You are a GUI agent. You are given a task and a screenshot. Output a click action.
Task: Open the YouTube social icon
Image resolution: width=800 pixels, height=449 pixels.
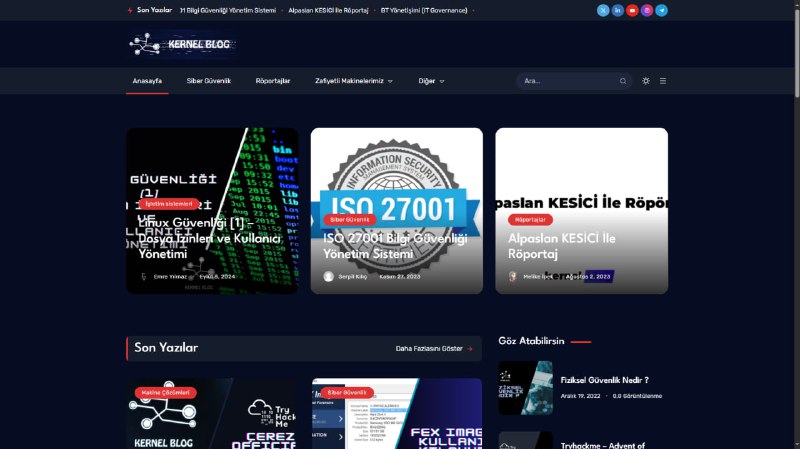tap(632, 10)
